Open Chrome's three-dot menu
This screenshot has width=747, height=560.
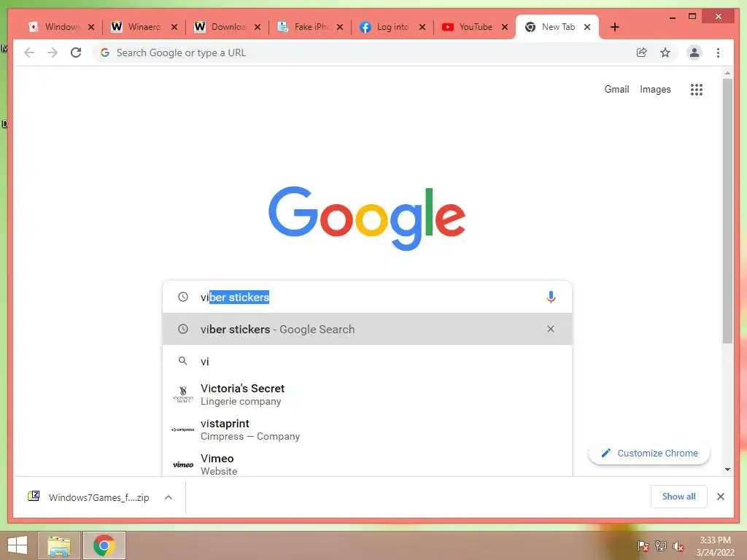[718, 52]
